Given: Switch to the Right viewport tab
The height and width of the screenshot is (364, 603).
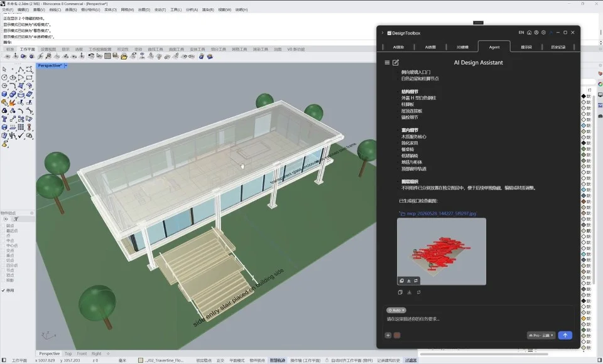Looking at the screenshot, I should 96,353.
